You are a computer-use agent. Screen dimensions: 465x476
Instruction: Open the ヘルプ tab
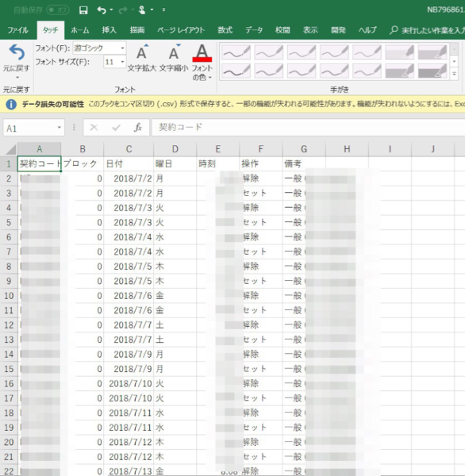tap(367, 30)
